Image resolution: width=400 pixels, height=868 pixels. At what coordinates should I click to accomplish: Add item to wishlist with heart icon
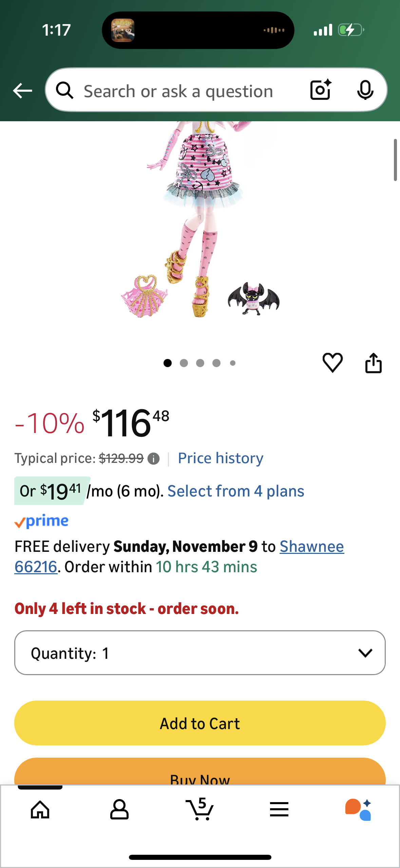click(x=332, y=362)
